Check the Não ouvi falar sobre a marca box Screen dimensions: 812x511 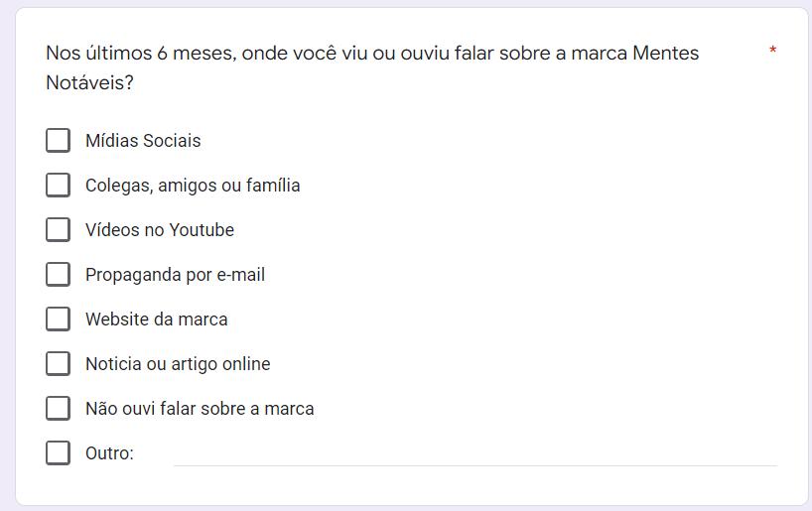(58, 408)
